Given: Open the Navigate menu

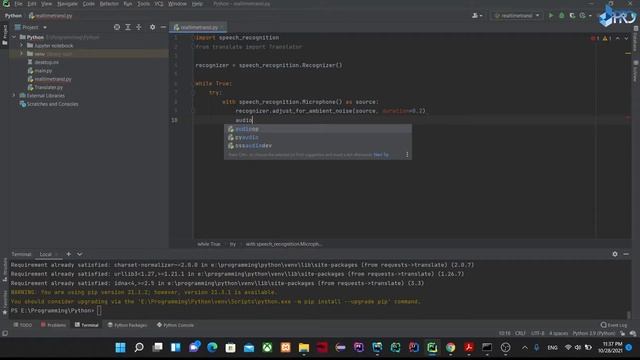Looking at the screenshot, I should point(67,4).
